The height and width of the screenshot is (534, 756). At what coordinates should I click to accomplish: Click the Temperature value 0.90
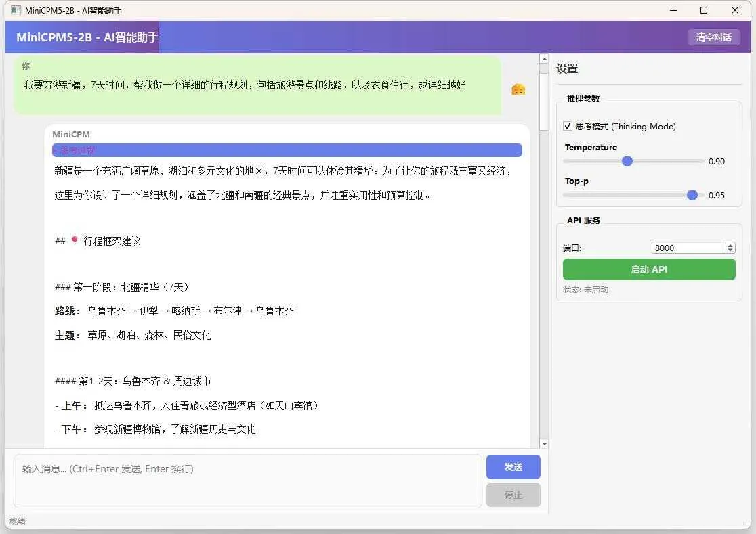click(717, 161)
